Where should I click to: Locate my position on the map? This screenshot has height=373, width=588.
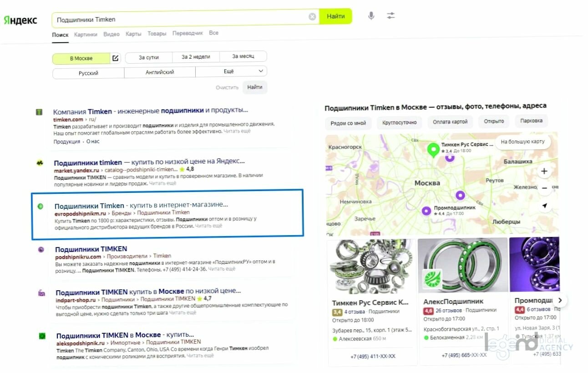pyautogui.click(x=544, y=206)
